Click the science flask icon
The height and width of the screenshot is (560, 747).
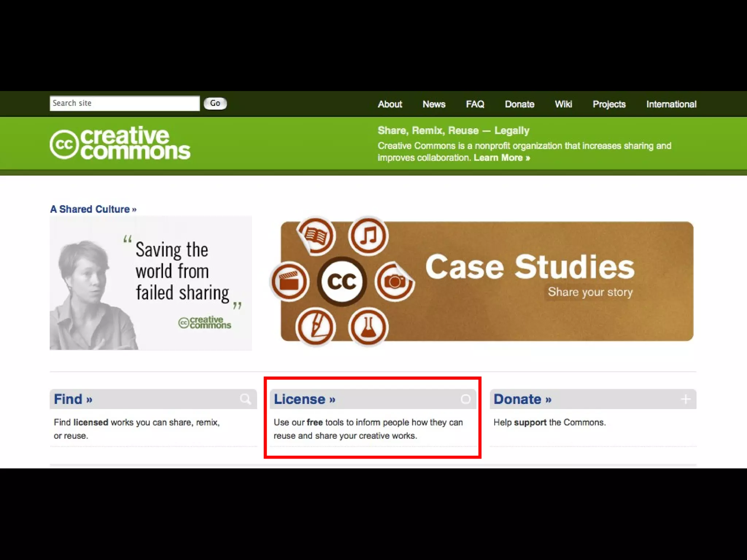pos(368,327)
